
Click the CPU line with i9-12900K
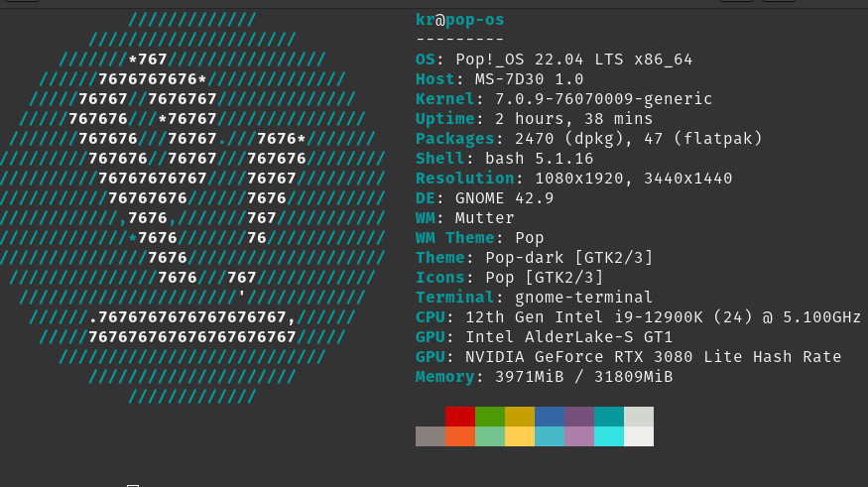pos(638,317)
